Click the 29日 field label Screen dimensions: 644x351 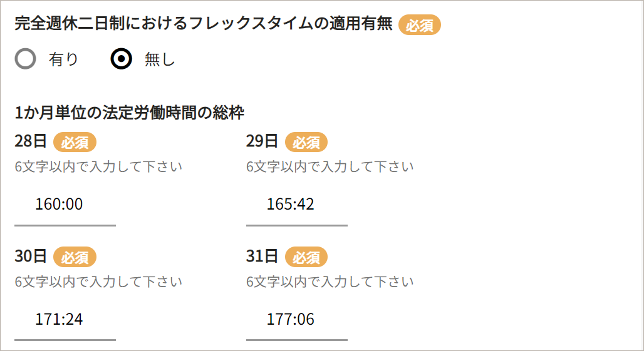pyautogui.click(x=262, y=141)
